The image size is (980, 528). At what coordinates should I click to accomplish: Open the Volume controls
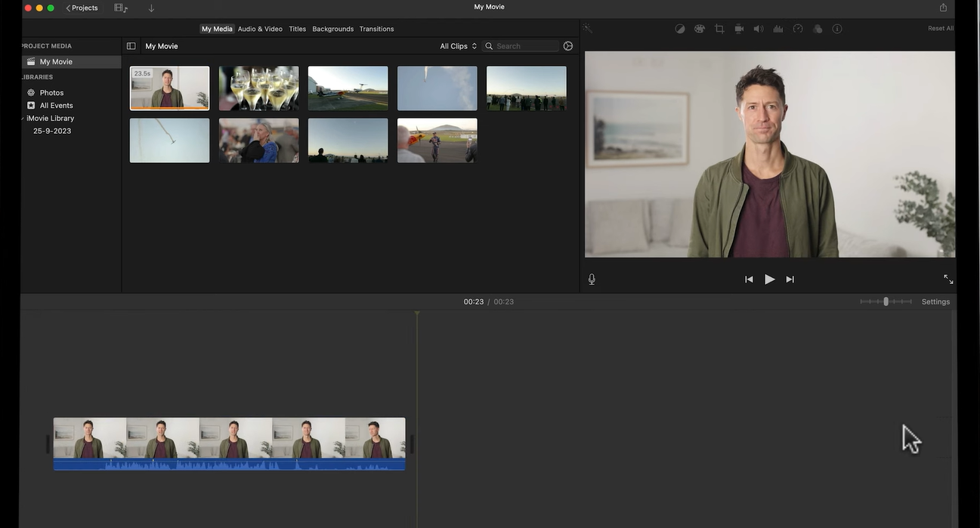click(x=759, y=28)
